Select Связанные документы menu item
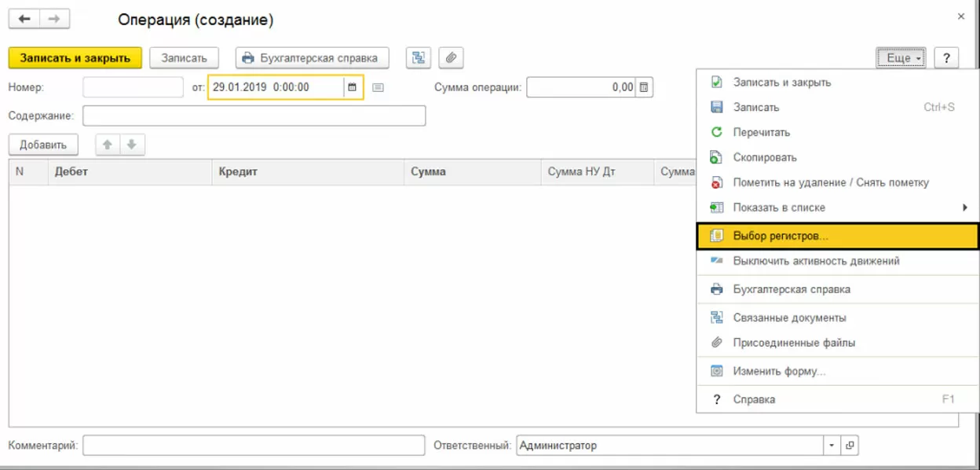Image resolution: width=980 pixels, height=470 pixels. (x=837, y=318)
